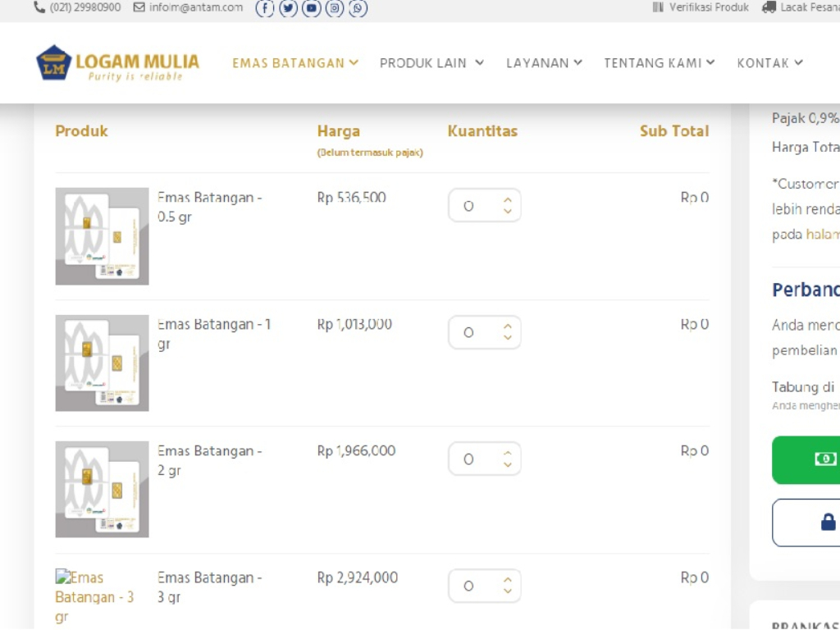Open the YouTube social icon
The width and height of the screenshot is (840, 630).
(311, 8)
